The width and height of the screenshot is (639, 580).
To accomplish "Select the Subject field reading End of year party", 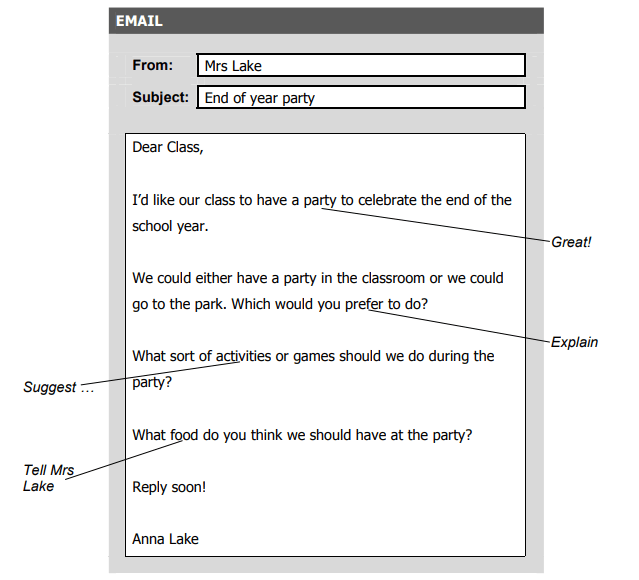I will [360, 98].
